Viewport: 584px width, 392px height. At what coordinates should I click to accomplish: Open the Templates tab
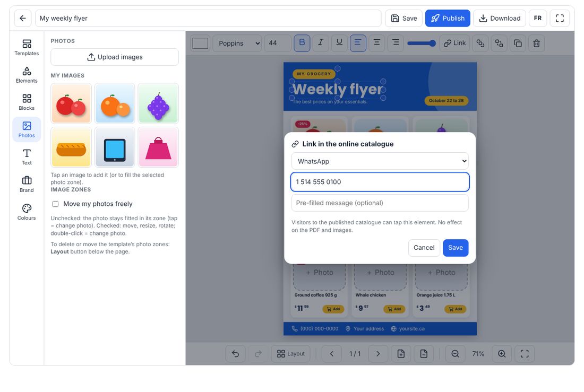[x=27, y=48]
